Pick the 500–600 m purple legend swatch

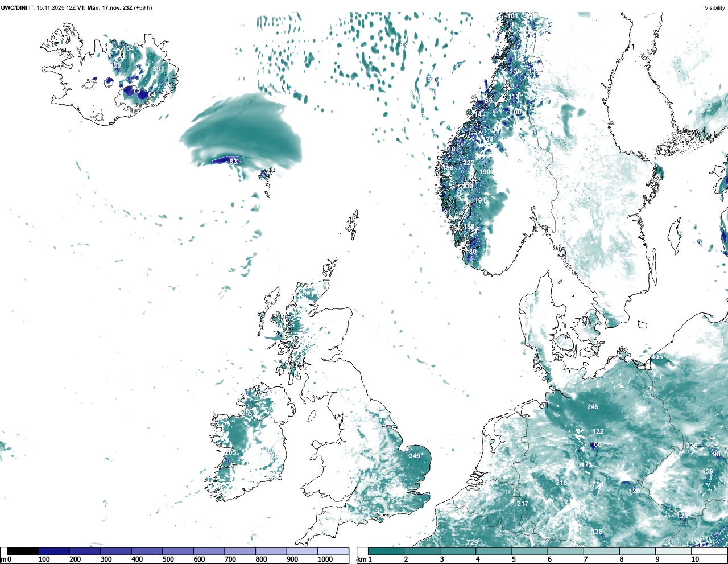178,551
